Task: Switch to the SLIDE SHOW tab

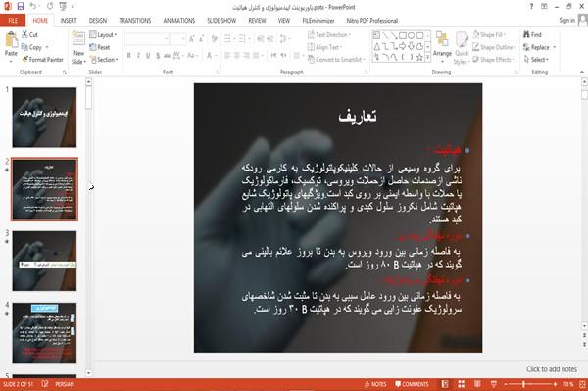Action: coord(221,21)
